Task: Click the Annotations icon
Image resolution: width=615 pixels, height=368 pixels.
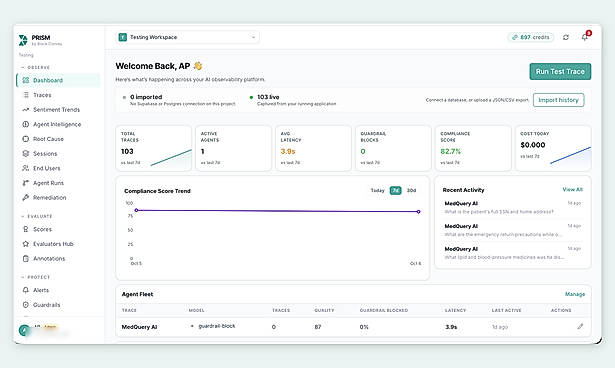Action: click(26, 259)
